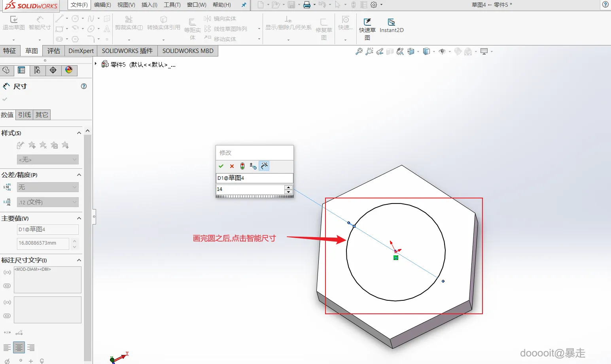Viewport: 611px width, 364px height.
Task: Select the Sketch Text (A) tool
Action: click(107, 29)
